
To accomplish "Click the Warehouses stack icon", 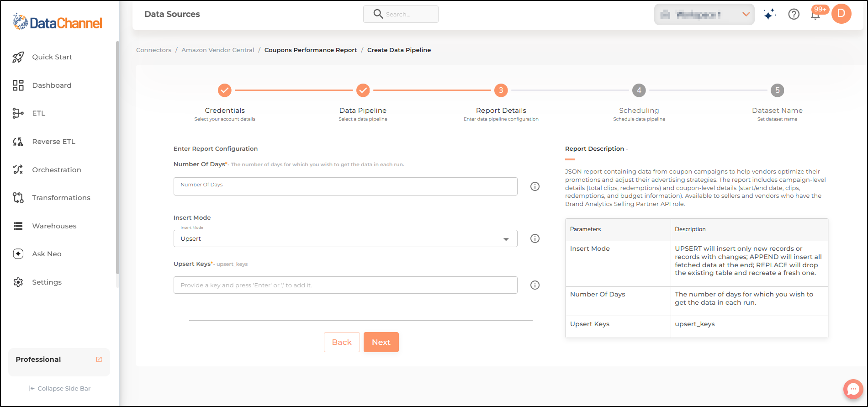I will pos(18,226).
